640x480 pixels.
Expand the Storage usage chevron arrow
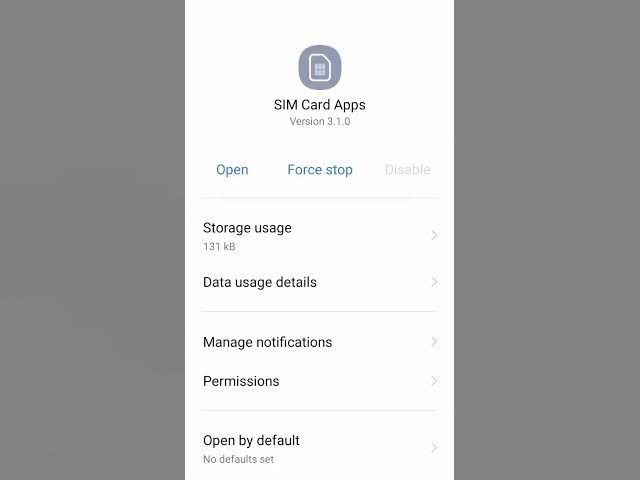pos(434,236)
